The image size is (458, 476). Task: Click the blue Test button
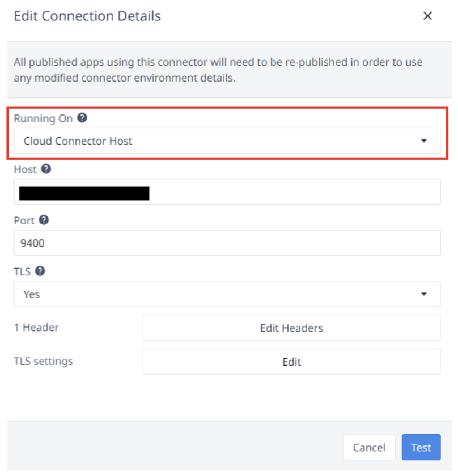(x=421, y=447)
